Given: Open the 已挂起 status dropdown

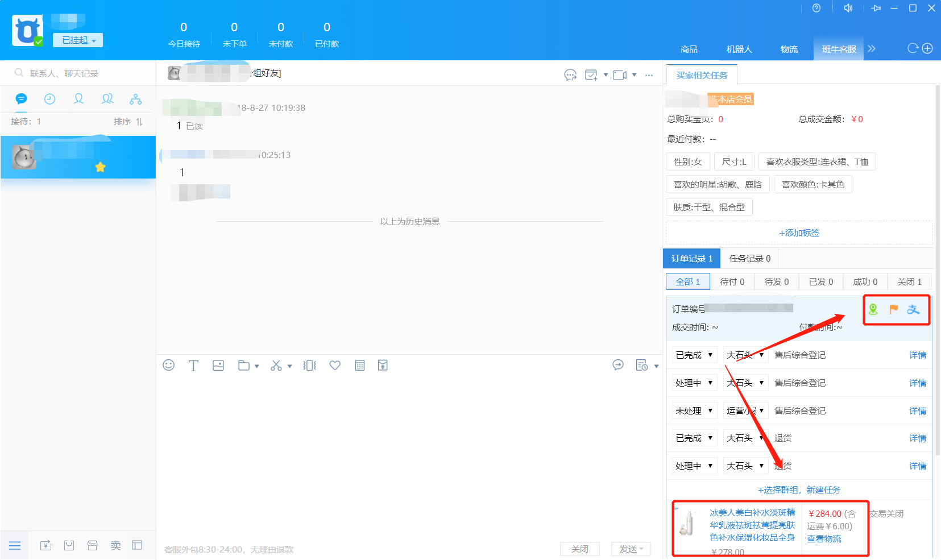Looking at the screenshot, I should (x=78, y=40).
